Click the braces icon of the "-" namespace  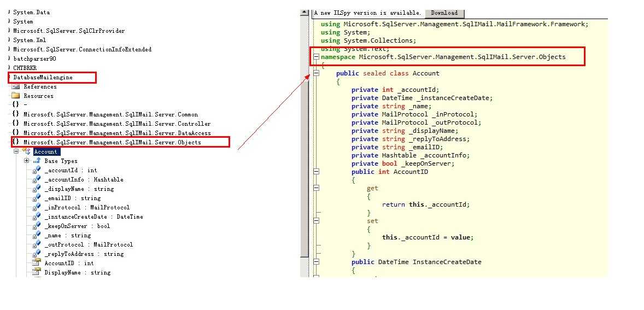16,105
